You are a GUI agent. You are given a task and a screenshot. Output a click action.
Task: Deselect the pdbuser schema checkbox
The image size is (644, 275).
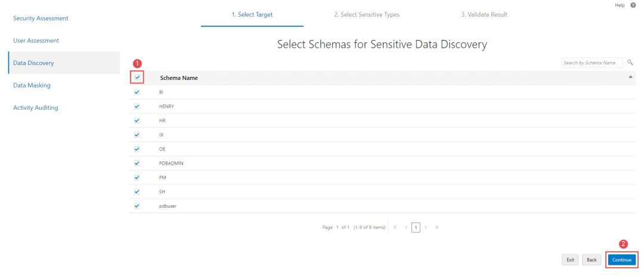137,206
